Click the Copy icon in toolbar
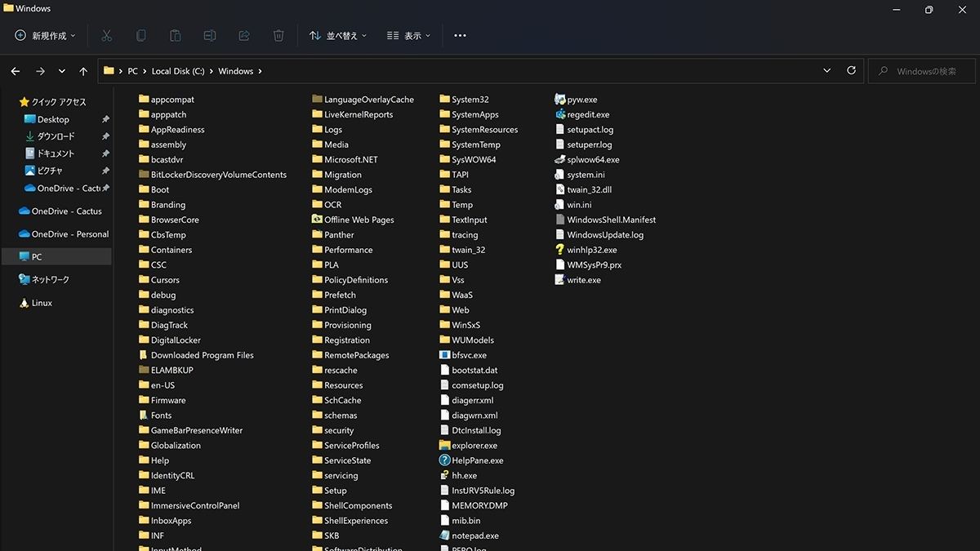The height and width of the screenshot is (551, 980). (x=140, y=36)
